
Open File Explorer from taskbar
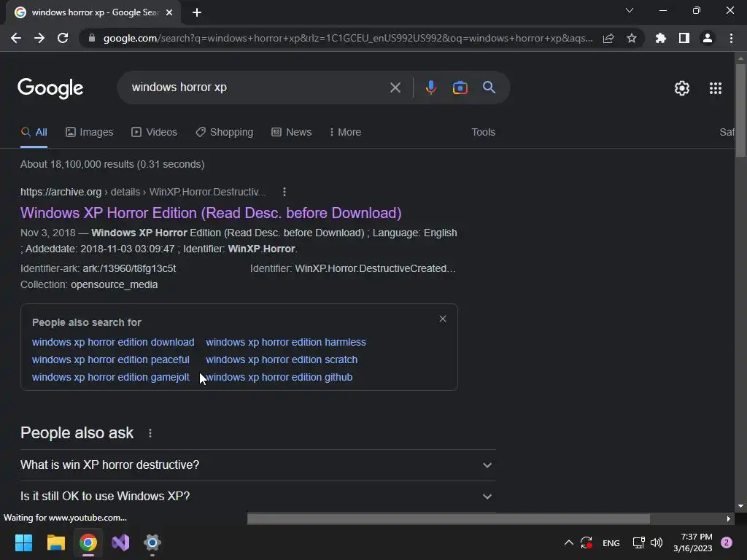click(x=55, y=542)
